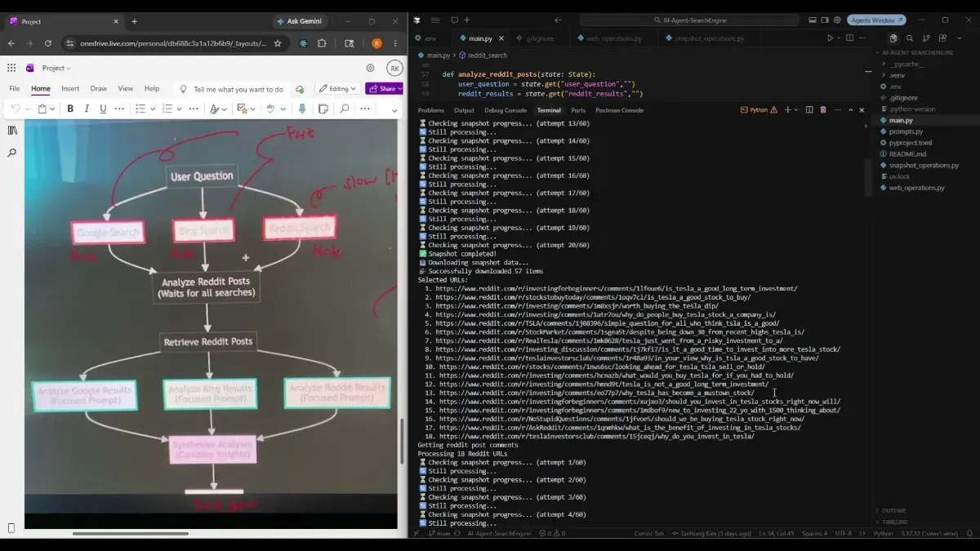The width and height of the screenshot is (980, 551).
Task: Open the editor sidebar Search view
Action: [x=910, y=38]
